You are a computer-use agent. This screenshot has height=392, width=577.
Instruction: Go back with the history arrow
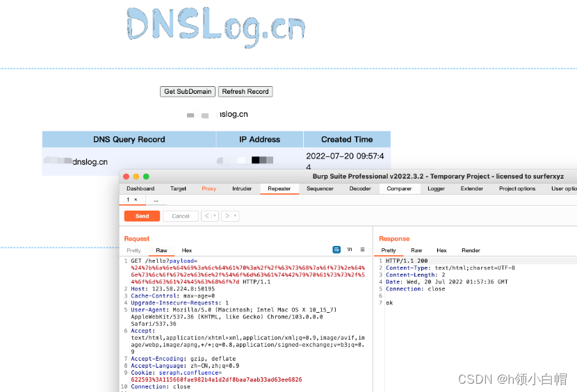206,216
